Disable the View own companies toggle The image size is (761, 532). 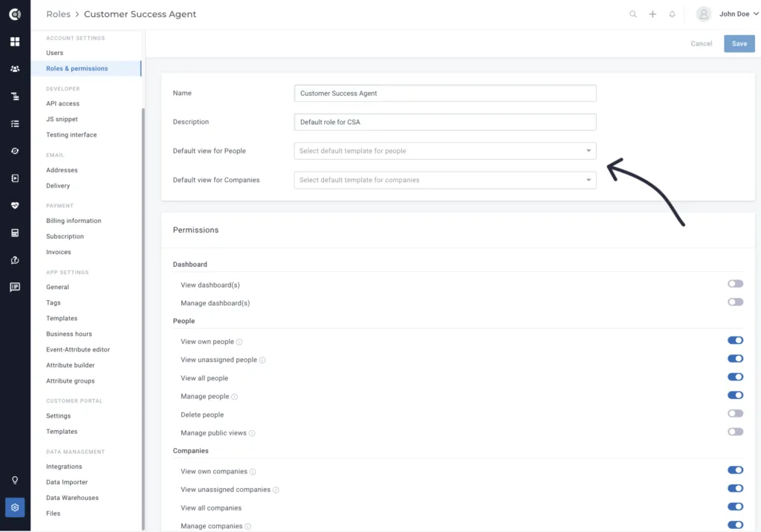point(735,470)
